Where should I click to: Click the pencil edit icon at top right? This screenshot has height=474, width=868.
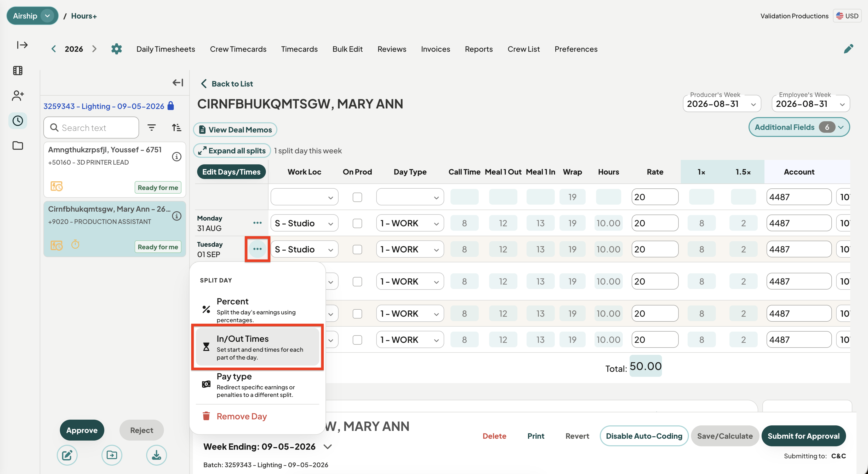(x=848, y=49)
